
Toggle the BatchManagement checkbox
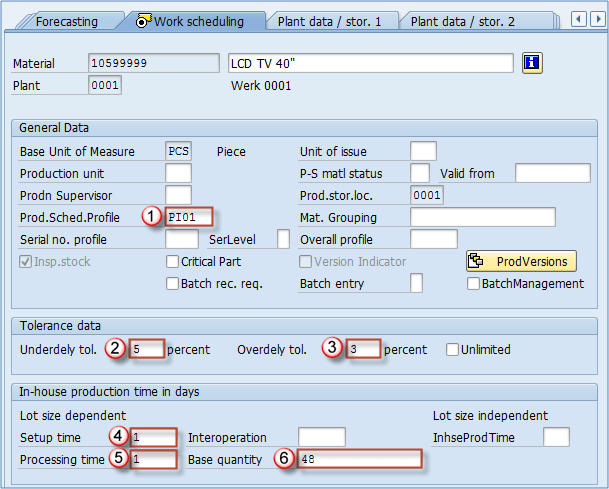pyautogui.click(x=473, y=283)
